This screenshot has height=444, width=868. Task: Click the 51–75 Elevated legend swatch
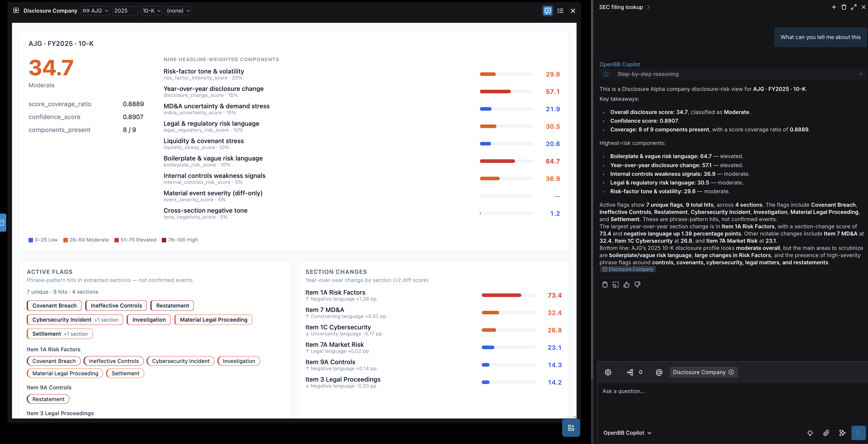(116, 240)
